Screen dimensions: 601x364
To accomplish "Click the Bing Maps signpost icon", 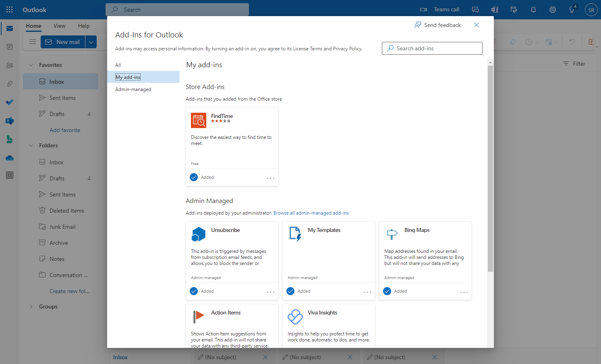I will [392, 234].
